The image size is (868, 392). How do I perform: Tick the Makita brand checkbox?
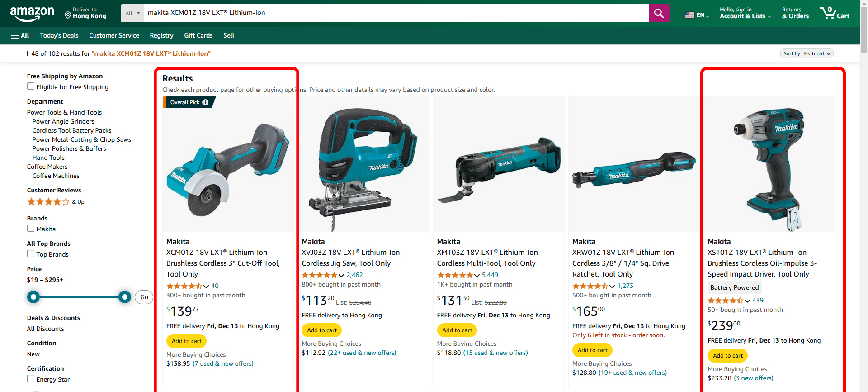coord(31,228)
